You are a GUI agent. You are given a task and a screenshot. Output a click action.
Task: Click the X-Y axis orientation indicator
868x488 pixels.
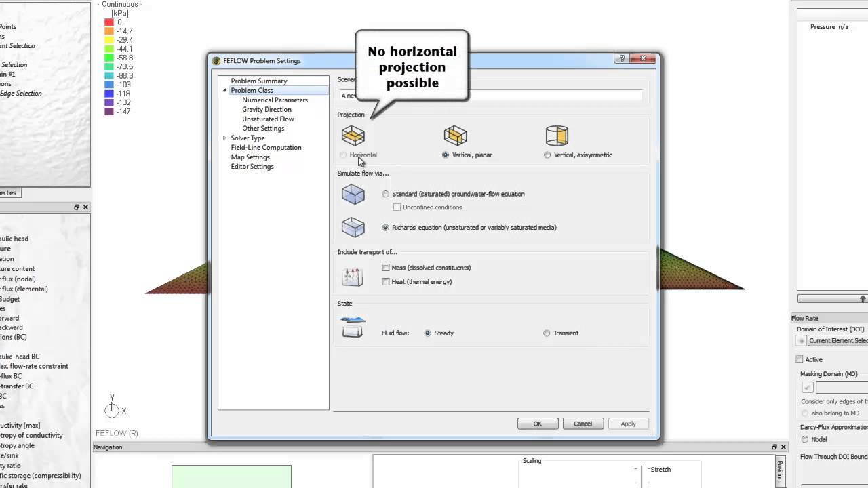coord(114,407)
